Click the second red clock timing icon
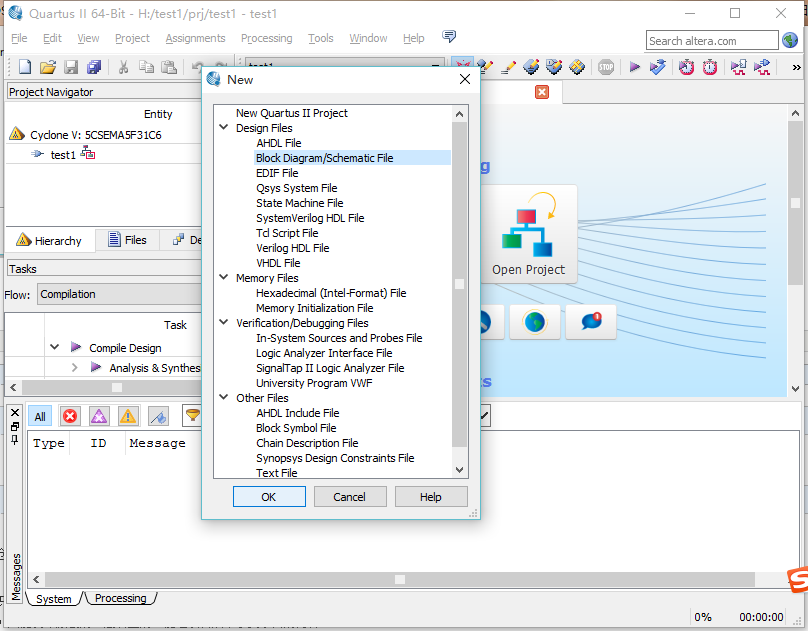808x631 pixels. click(710, 67)
